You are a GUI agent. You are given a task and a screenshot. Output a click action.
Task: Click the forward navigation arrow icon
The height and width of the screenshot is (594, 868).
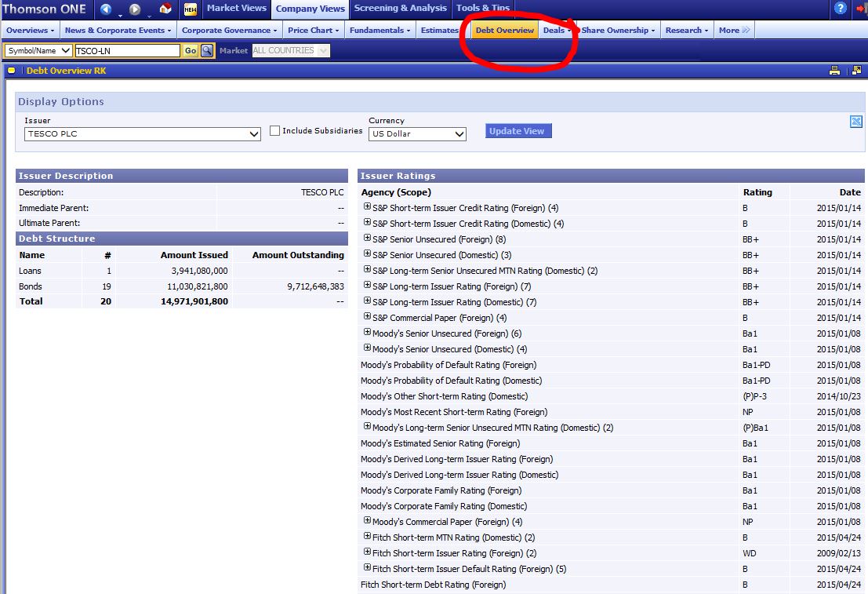point(134,9)
